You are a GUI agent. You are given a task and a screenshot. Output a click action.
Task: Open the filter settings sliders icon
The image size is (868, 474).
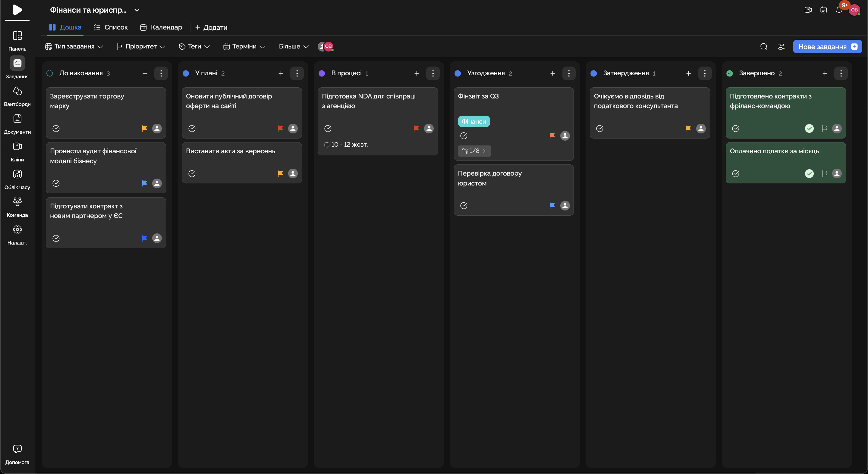(781, 47)
